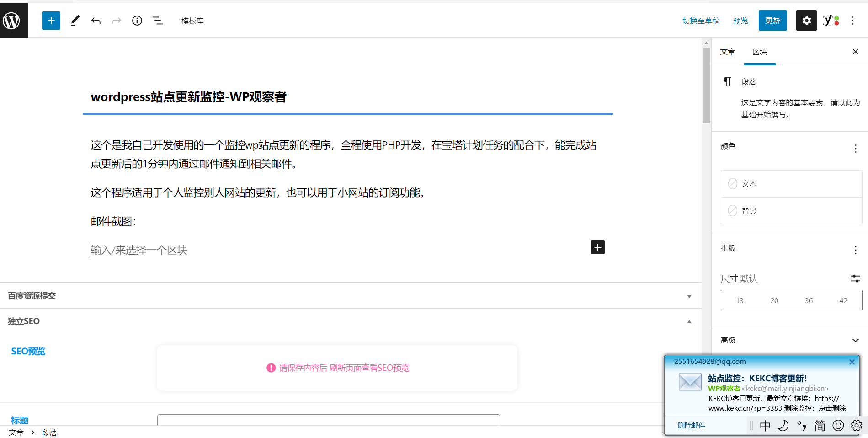The height and width of the screenshot is (438, 868).
Task: Toggle the settings gear sidebar
Action: tap(806, 21)
